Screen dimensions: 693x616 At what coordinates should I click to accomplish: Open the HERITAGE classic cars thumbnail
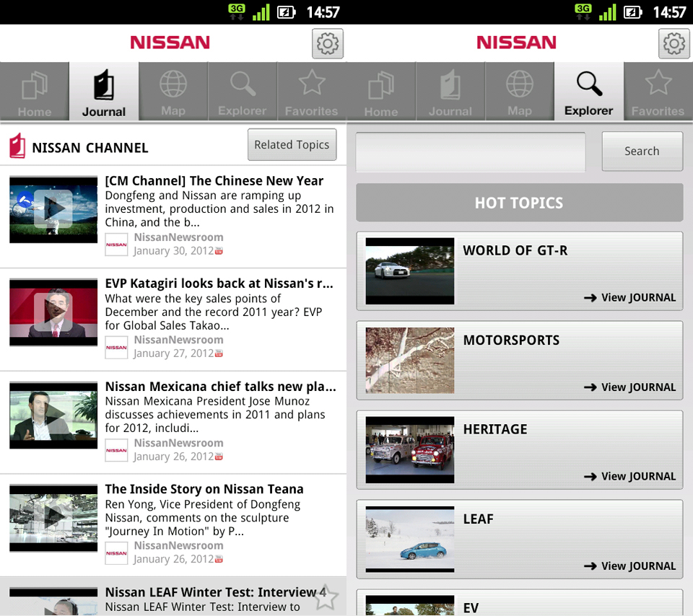(410, 450)
